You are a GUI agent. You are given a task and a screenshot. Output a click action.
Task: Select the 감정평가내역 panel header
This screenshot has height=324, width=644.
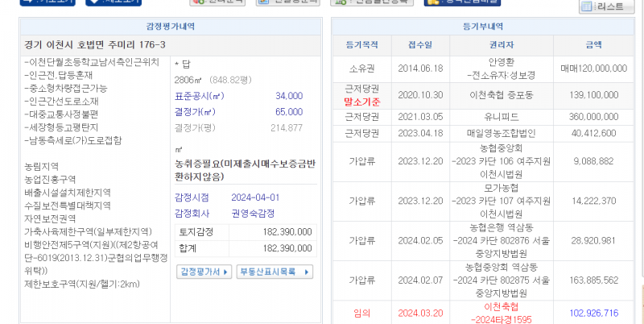pos(168,27)
